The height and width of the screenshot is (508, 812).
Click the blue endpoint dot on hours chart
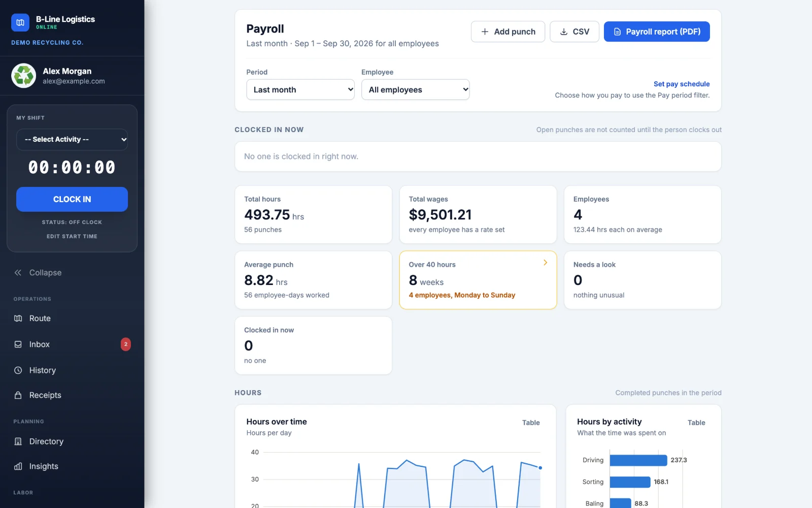(x=540, y=468)
